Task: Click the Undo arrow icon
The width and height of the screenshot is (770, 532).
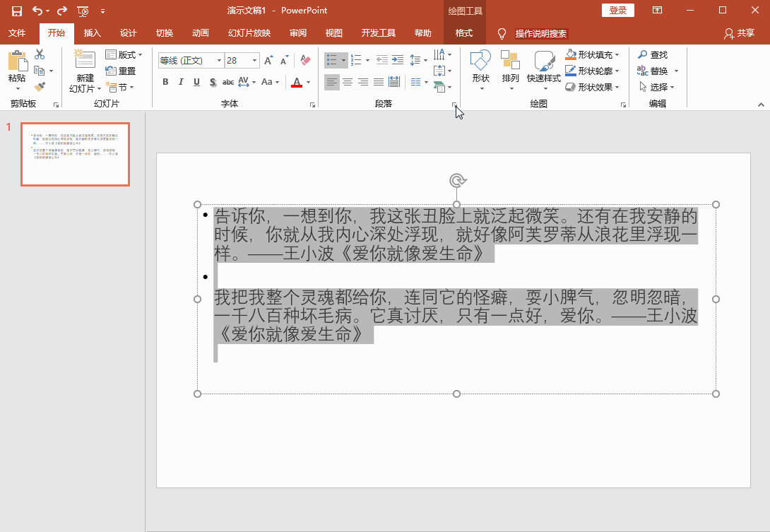Action: tap(37, 11)
